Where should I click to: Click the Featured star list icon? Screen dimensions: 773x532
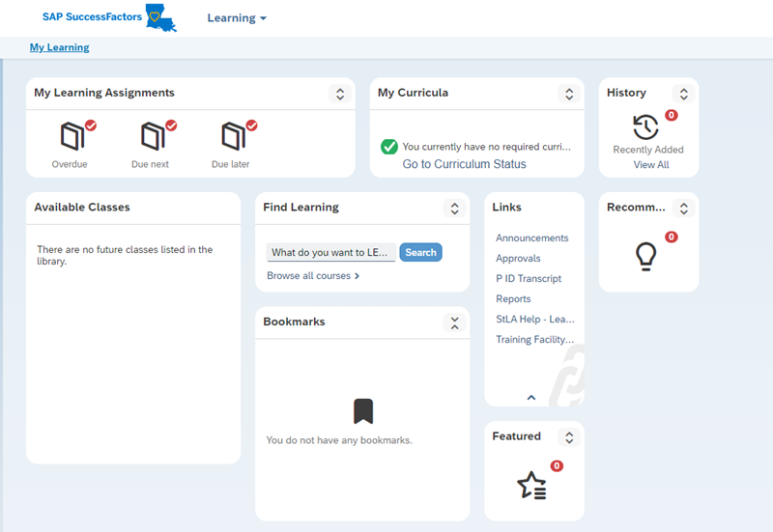point(532,486)
